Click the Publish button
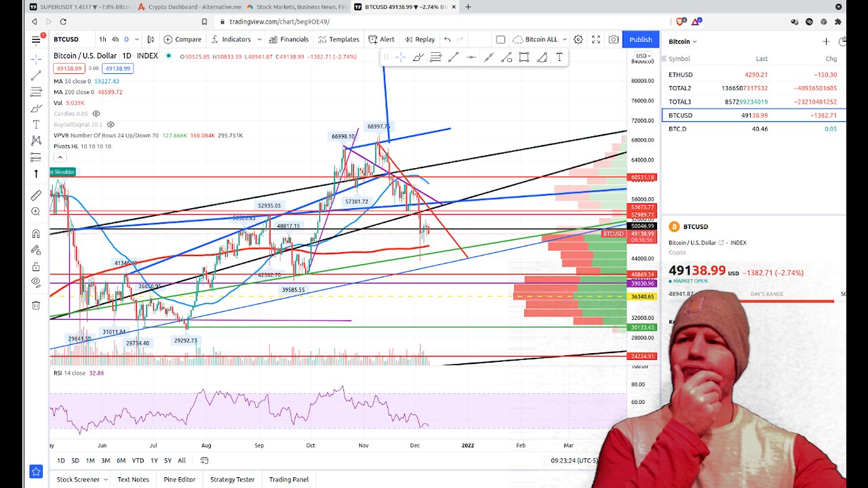868x488 pixels. [640, 39]
